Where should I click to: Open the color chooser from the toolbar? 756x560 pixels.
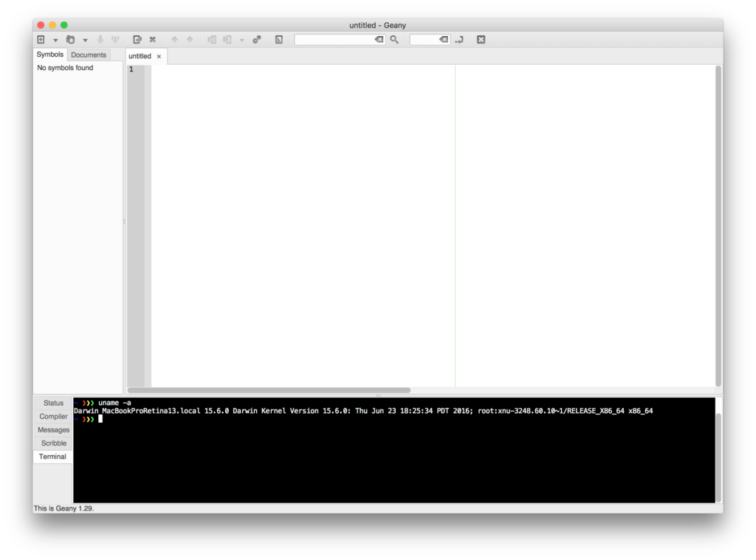pyautogui.click(x=279, y=39)
